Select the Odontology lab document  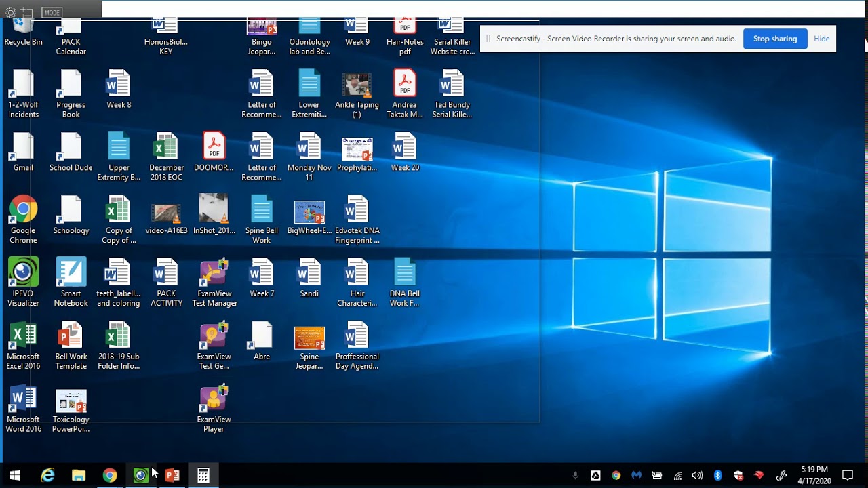tap(309, 37)
